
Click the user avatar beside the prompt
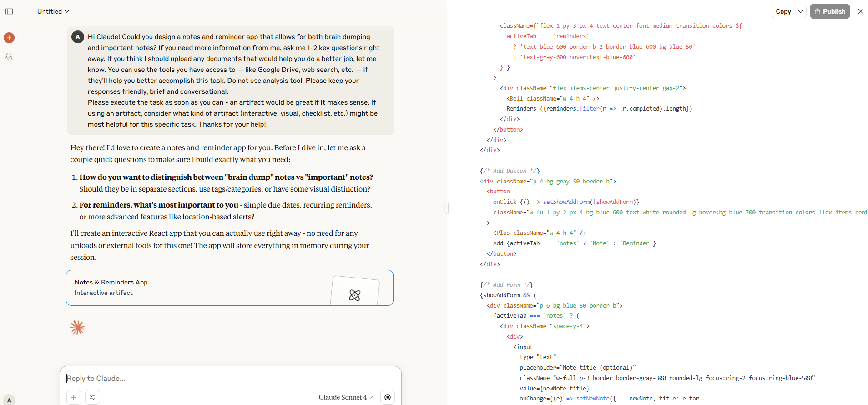[x=78, y=37]
